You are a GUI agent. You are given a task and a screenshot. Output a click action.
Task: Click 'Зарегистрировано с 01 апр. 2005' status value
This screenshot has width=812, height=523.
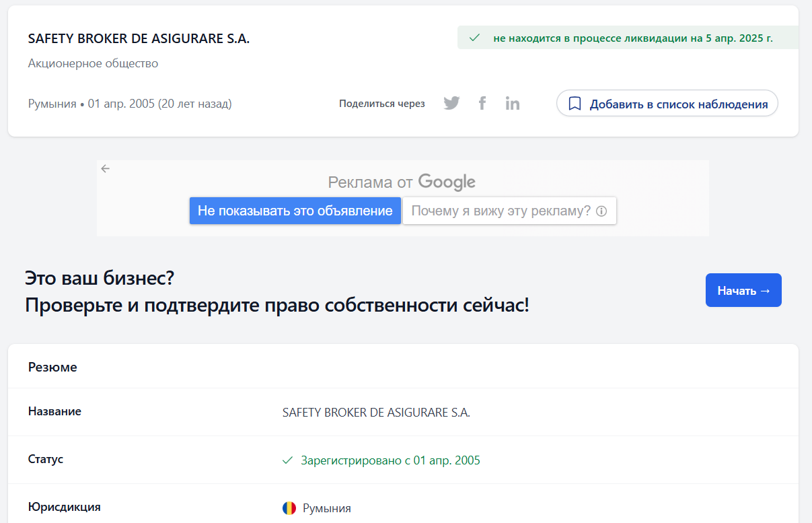tap(390, 460)
